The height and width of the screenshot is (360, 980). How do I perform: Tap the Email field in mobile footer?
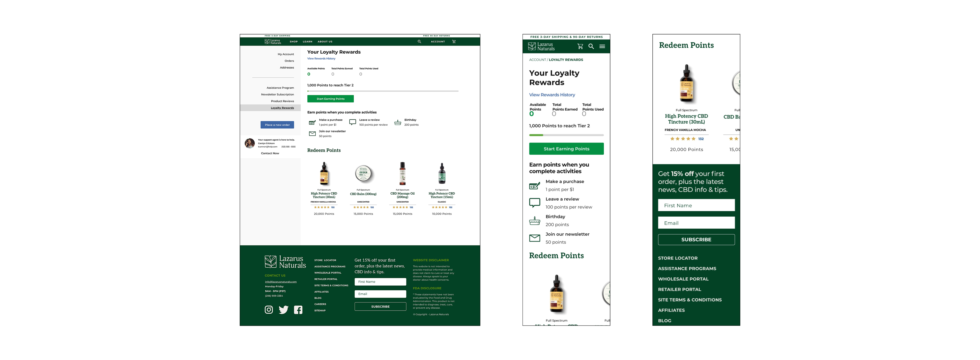[696, 223]
